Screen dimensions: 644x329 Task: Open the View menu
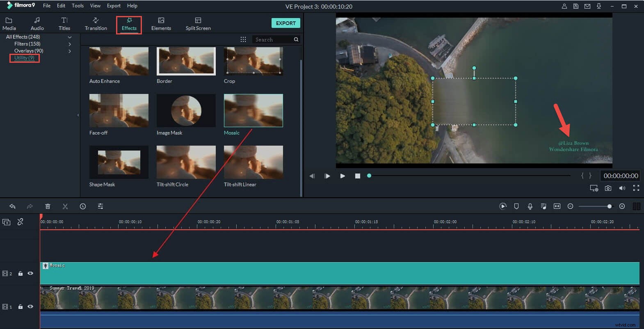(x=95, y=6)
